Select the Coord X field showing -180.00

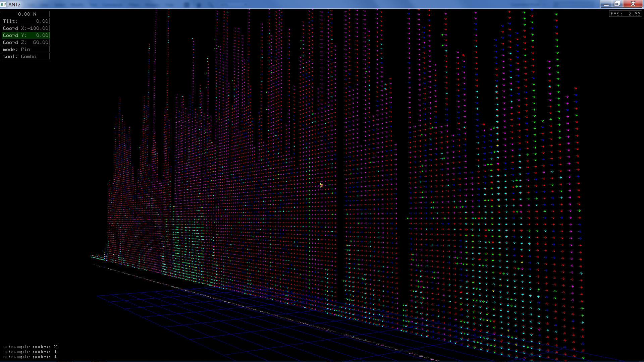pos(26,28)
